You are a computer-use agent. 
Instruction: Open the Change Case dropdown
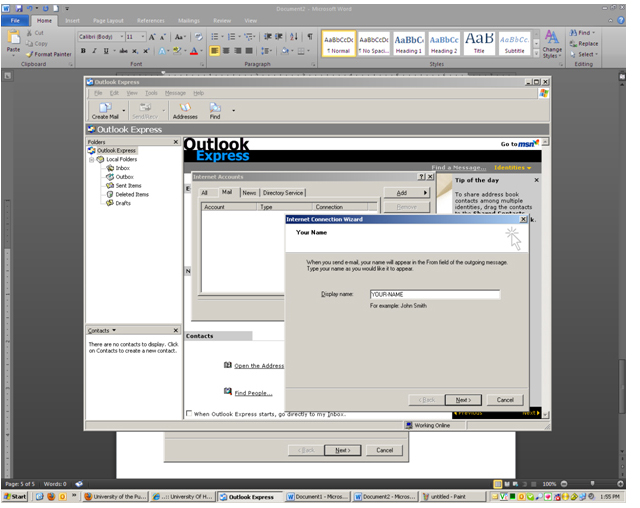[x=180, y=37]
